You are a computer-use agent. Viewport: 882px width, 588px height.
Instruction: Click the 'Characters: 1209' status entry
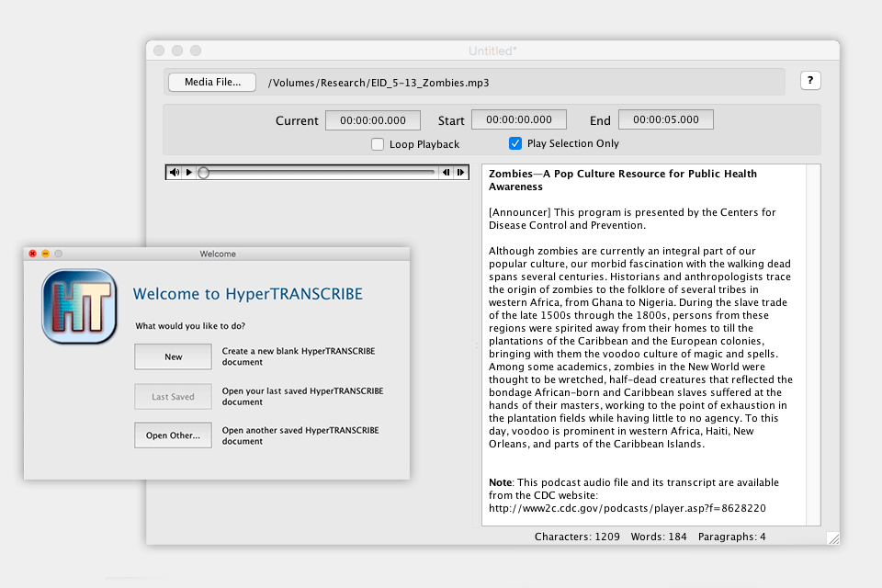(577, 537)
